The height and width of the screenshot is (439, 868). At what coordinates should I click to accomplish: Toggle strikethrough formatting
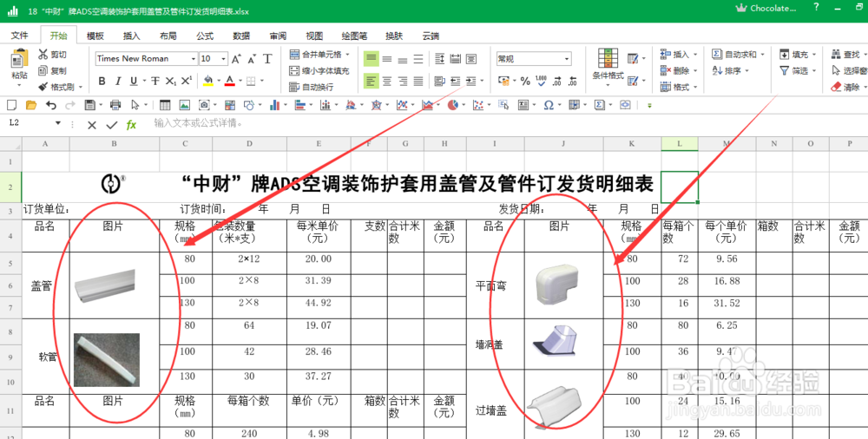(155, 82)
